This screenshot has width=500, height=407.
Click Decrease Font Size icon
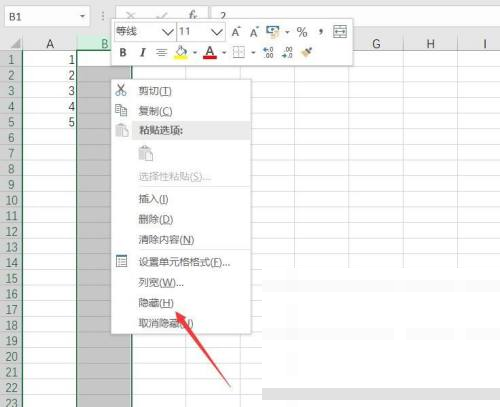pos(254,32)
